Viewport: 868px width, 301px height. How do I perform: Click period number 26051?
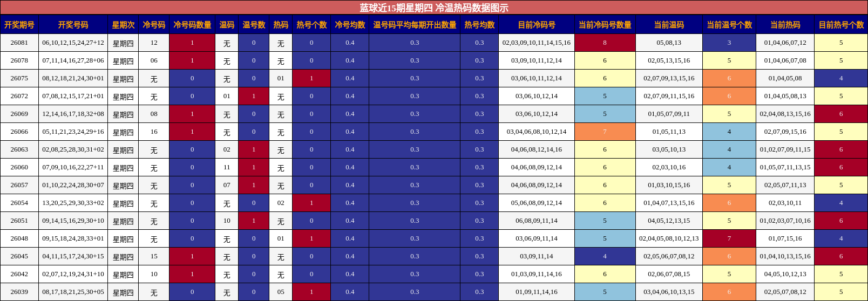(x=19, y=221)
